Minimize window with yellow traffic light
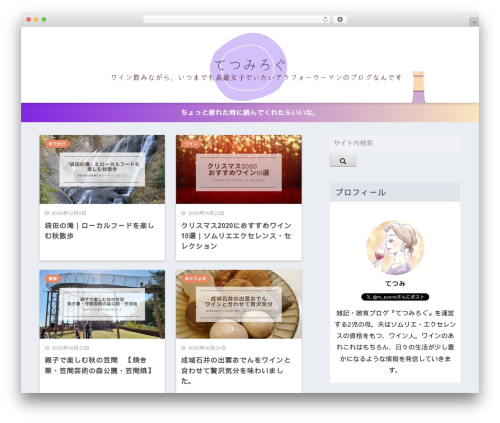500x423 pixels. [36, 20]
